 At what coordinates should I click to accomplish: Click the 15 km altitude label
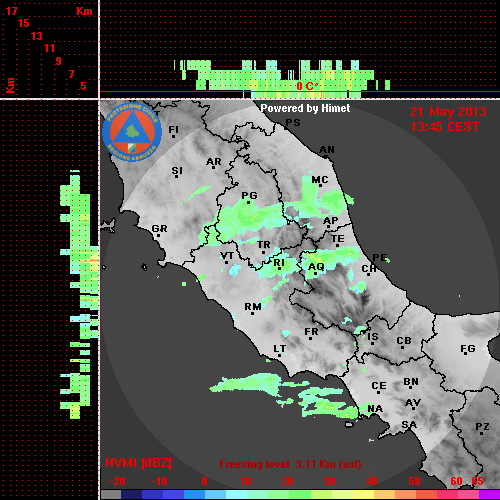(x=24, y=23)
